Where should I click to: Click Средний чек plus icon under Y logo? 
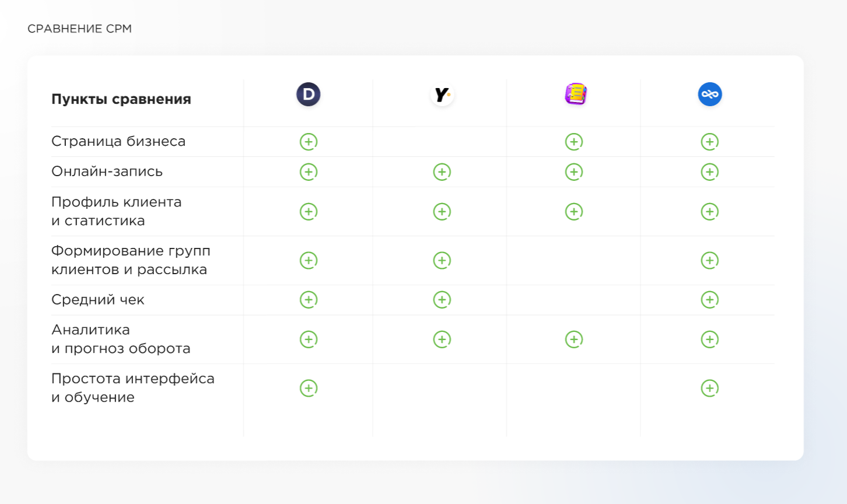[x=442, y=300]
